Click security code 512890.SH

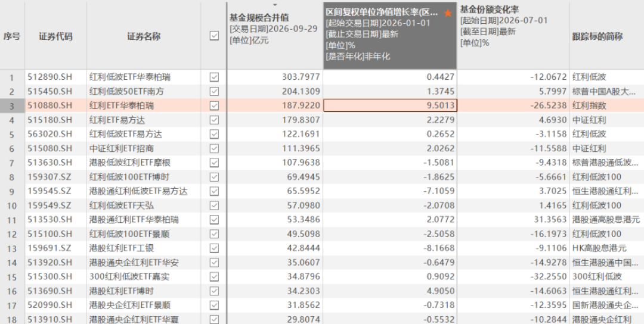49,77
